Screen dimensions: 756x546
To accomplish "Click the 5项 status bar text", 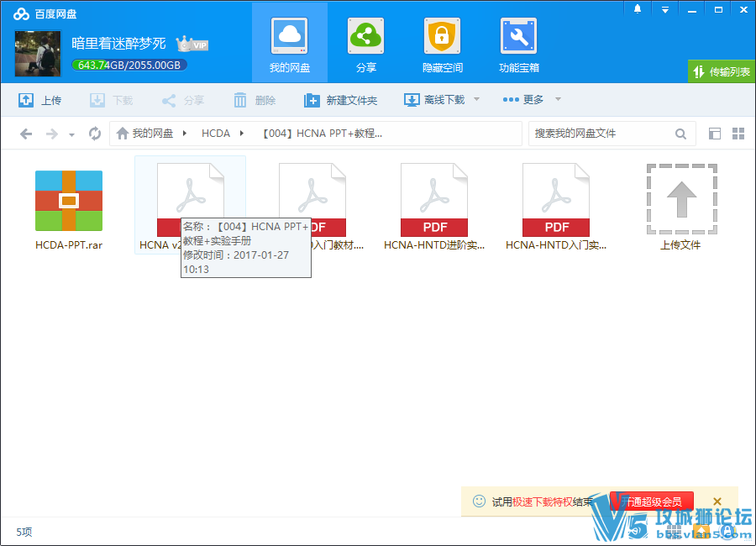I will 24,532.
